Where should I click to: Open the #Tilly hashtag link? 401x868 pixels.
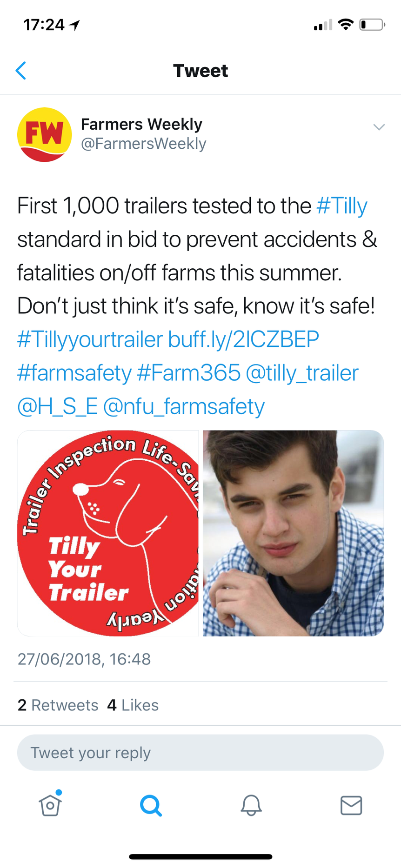pos(342,206)
